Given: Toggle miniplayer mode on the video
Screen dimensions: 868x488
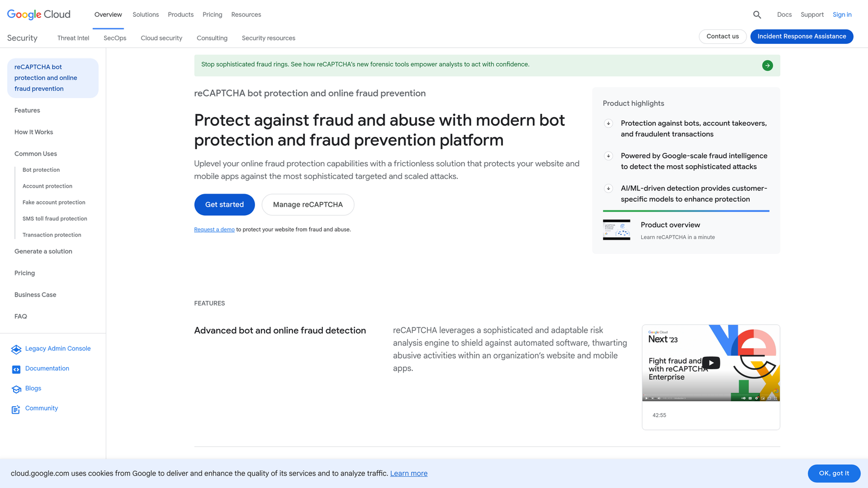Looking at the screenshot, I should (x=763, y=399).
